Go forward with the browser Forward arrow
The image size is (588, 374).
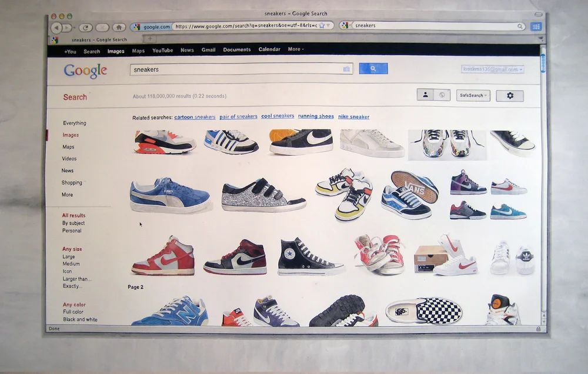click(67, 28)
